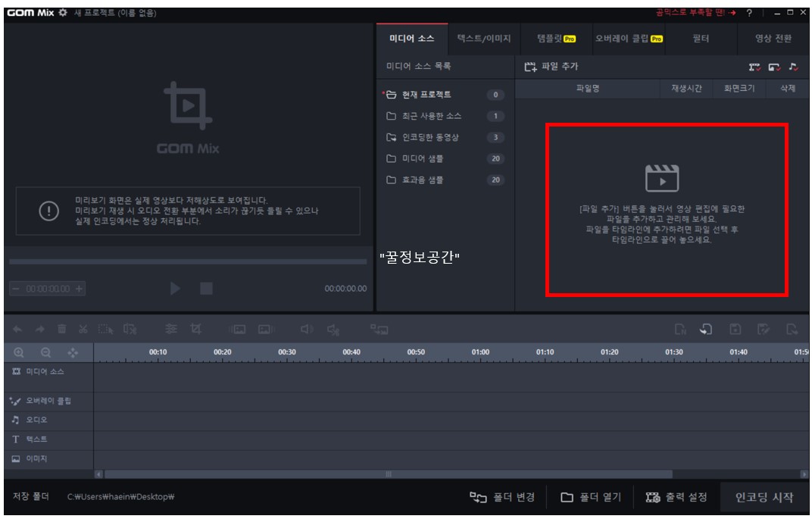Switch to the 필터 tab
The height and width of the screenshot is (519, 812).
click(701, 39)
